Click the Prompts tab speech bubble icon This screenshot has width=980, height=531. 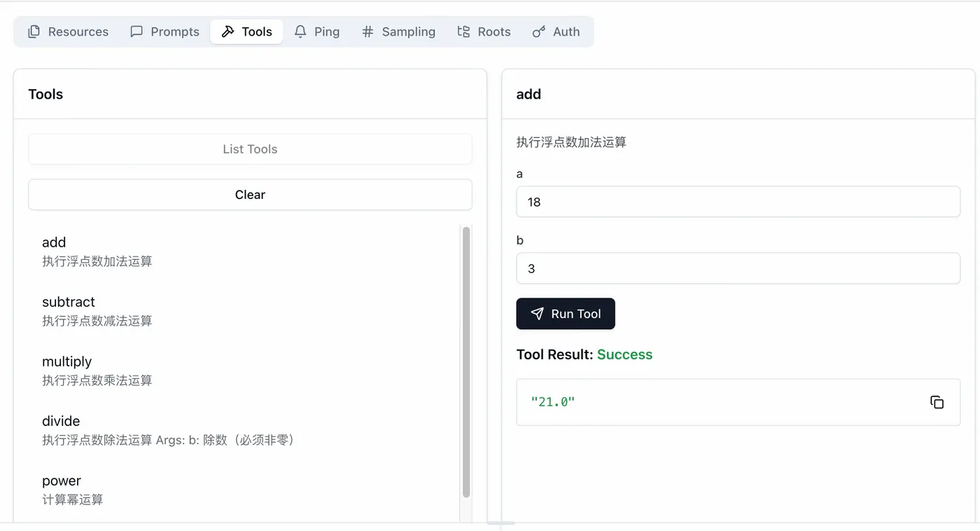click(136, 32)
